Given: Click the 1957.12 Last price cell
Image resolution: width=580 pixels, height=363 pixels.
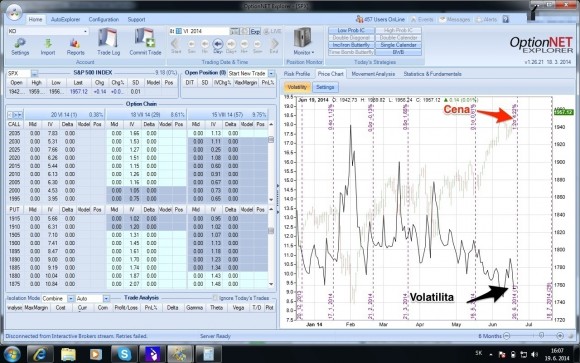Looking at the screenshot, I should coord(78,91).
